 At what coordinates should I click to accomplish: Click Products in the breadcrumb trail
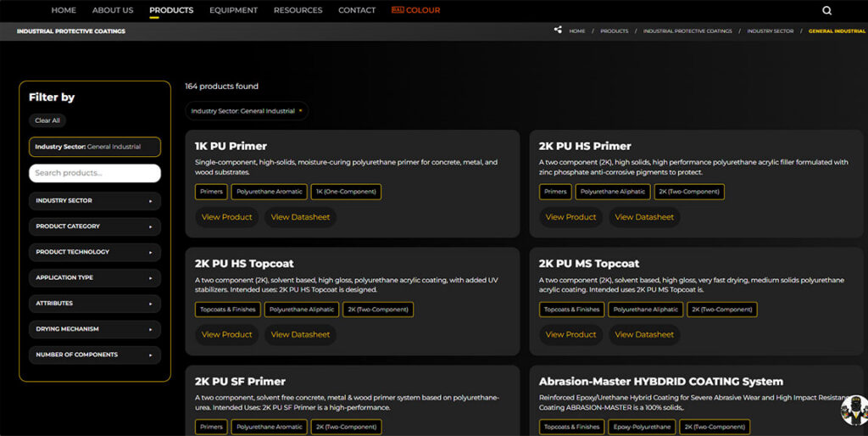(x=615, y=31)
